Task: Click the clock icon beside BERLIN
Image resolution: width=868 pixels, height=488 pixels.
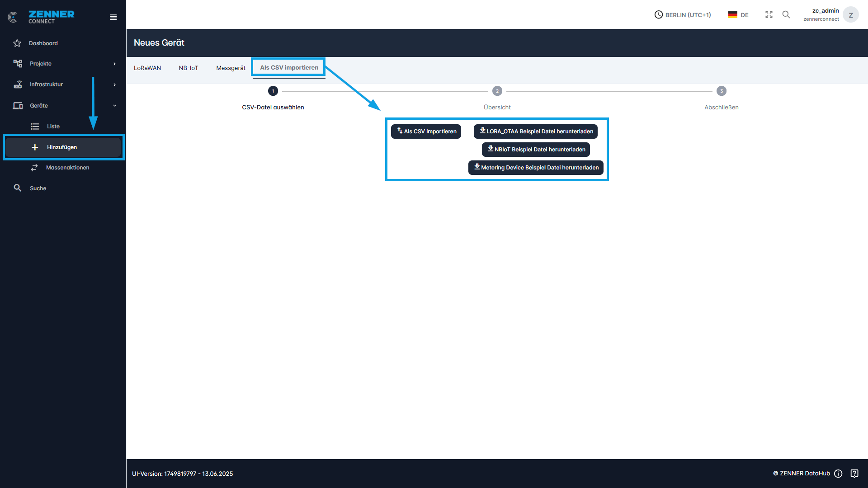Action: [658, 14]
